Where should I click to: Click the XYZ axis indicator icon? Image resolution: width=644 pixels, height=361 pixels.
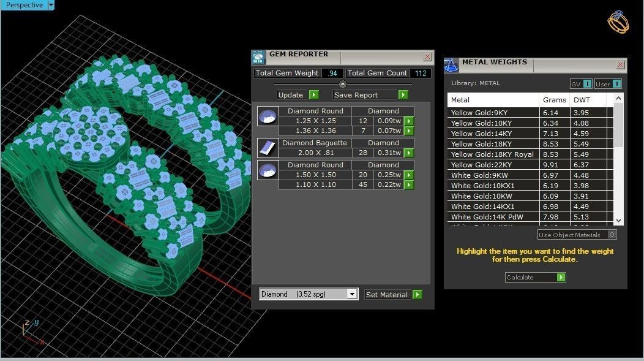click(x=32, y=332)
